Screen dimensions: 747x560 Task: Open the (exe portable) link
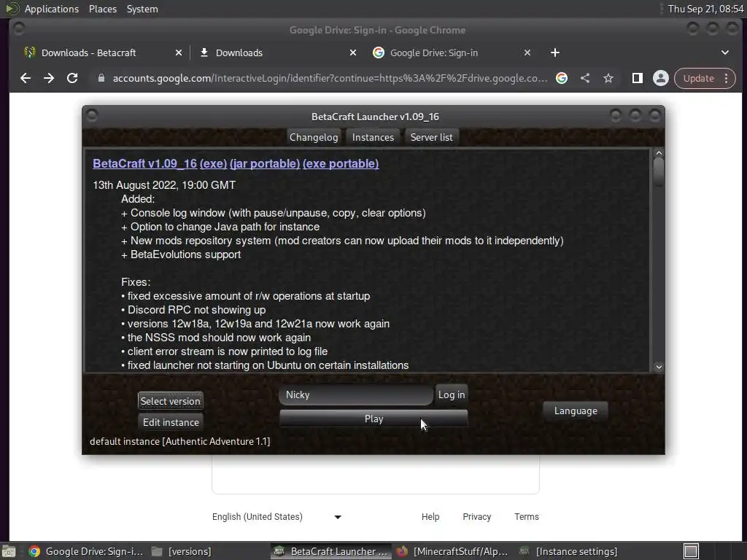[341, 163]
